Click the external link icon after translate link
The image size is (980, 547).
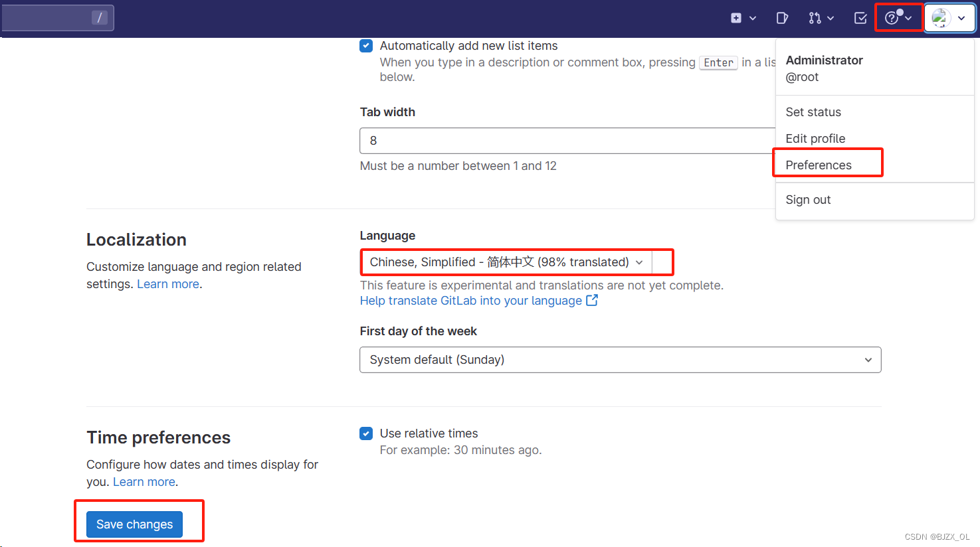coord(592,301)
